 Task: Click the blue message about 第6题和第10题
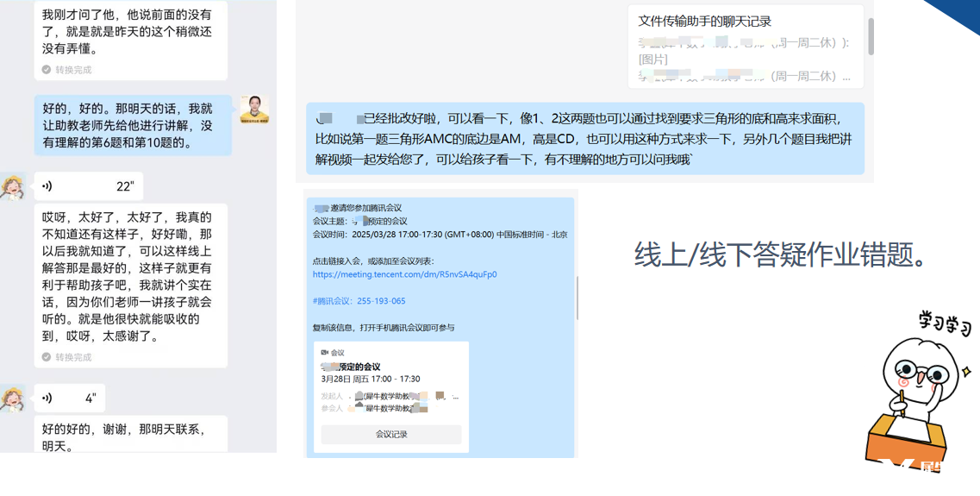(133, 126)
